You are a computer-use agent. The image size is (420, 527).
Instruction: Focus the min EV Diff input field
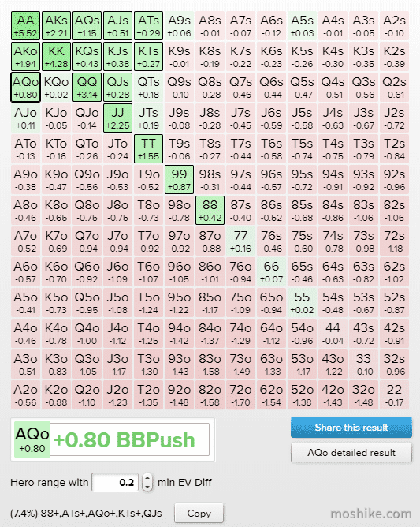tap(115, 482)
